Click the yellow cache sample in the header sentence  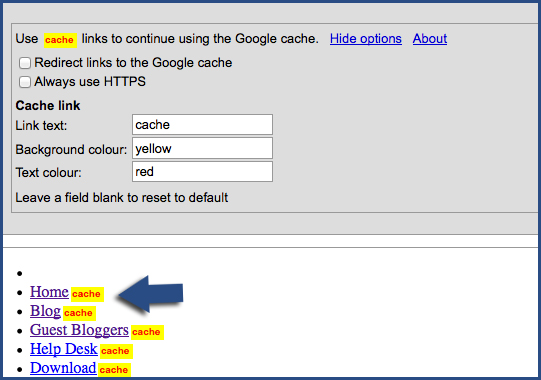60,40
